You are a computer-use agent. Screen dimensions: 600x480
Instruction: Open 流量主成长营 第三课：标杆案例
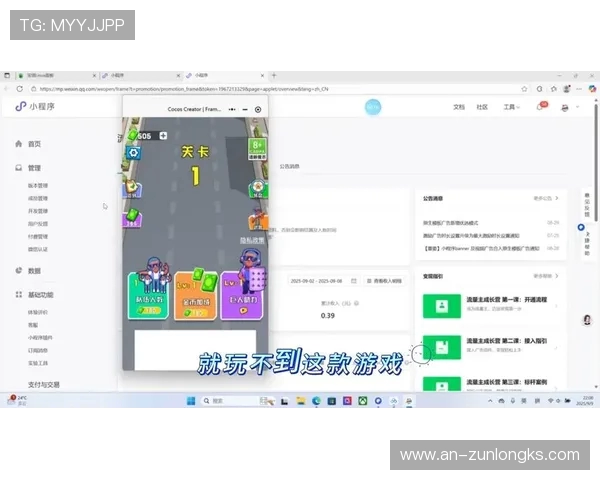coord(490,384)
